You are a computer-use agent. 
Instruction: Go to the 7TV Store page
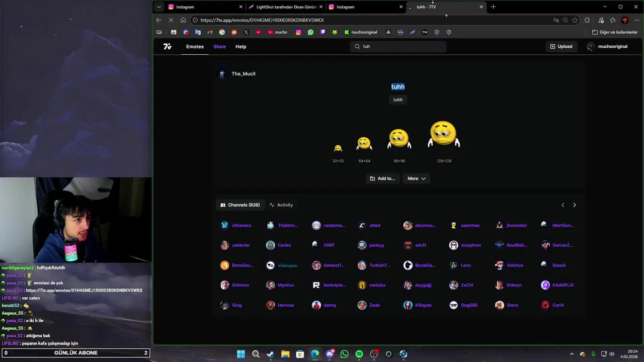(x=219, y=46)
